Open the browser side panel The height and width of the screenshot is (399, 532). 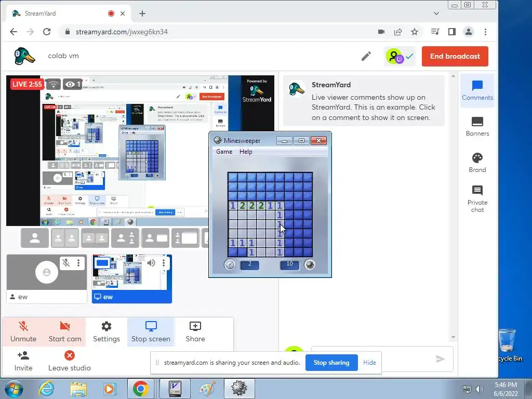tap(451, 32)
